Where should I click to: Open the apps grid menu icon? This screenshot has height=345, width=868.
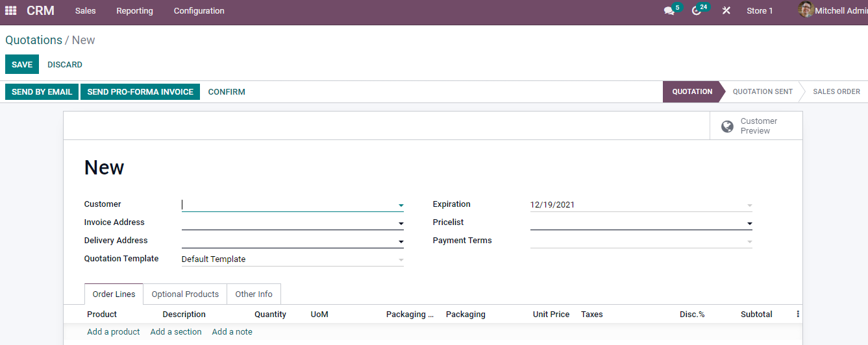[10, 11]
